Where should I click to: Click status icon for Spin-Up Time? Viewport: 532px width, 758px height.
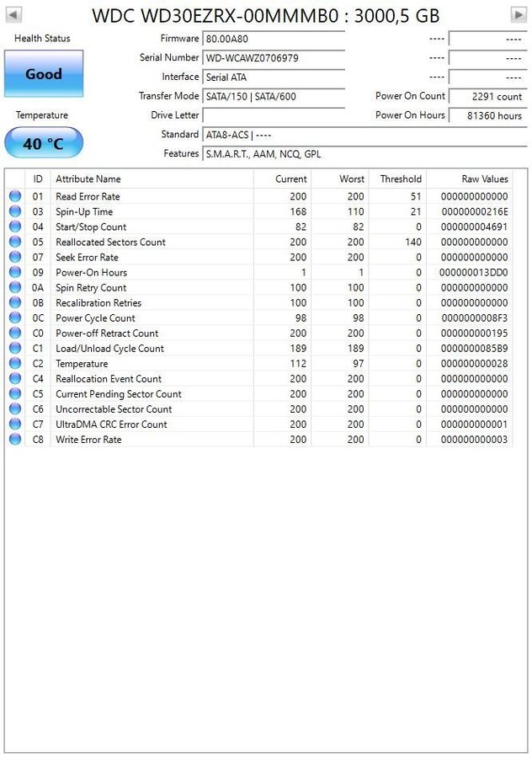pos(15,211)
